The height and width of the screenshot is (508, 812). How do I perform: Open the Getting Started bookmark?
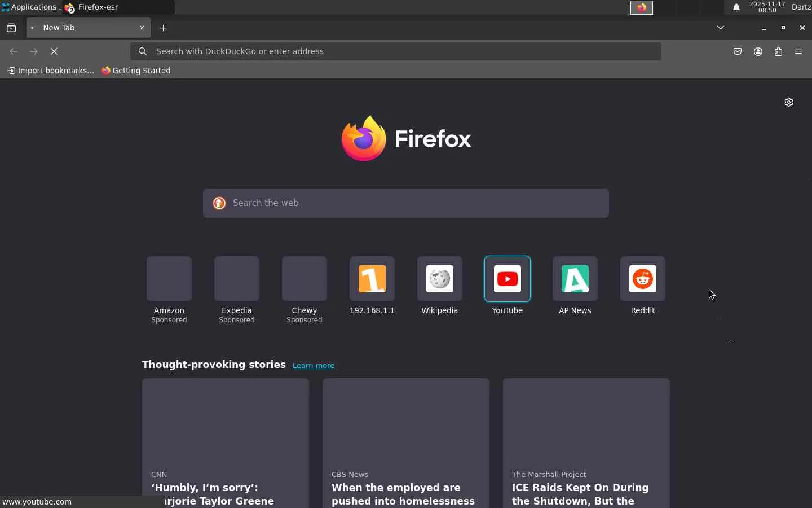click(x=136, y=71)
